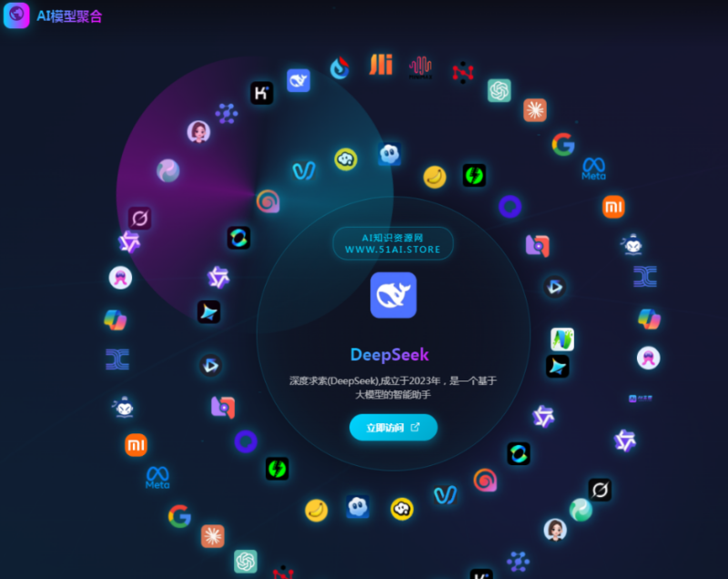
Task: Select the orange "Ili" logo icon
Action: (380, 64)
